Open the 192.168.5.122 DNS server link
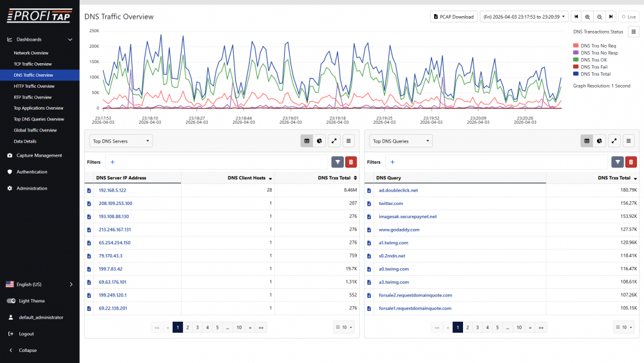 point(112,190)
